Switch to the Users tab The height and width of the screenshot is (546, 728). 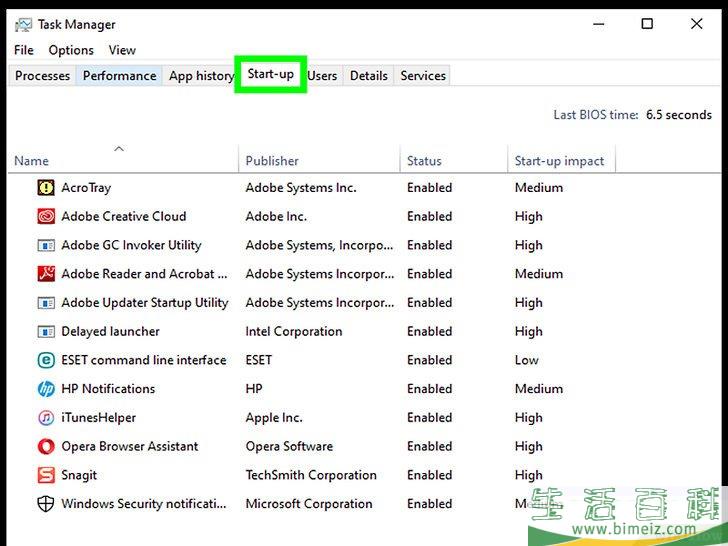(x=323, y=76)
